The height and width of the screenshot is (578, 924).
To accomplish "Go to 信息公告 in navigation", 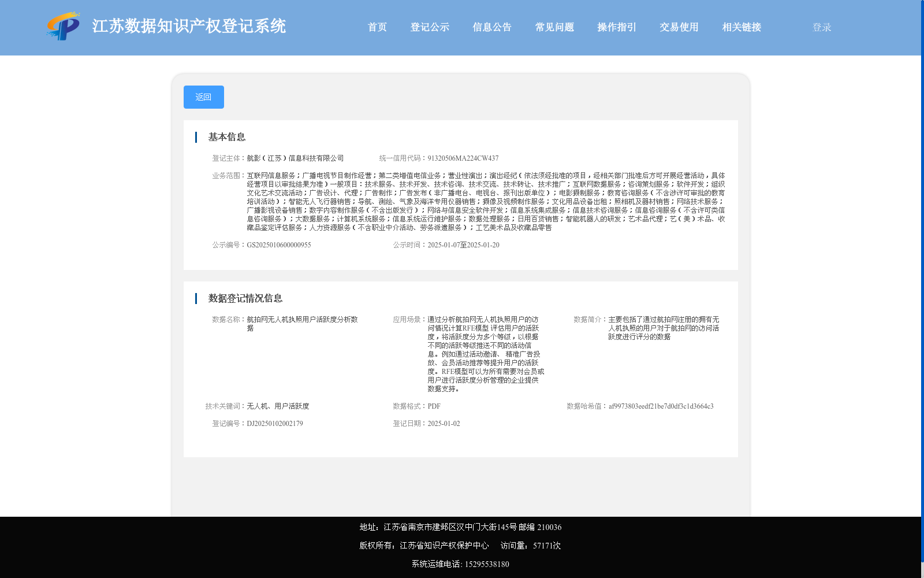I will pos(492,27).
